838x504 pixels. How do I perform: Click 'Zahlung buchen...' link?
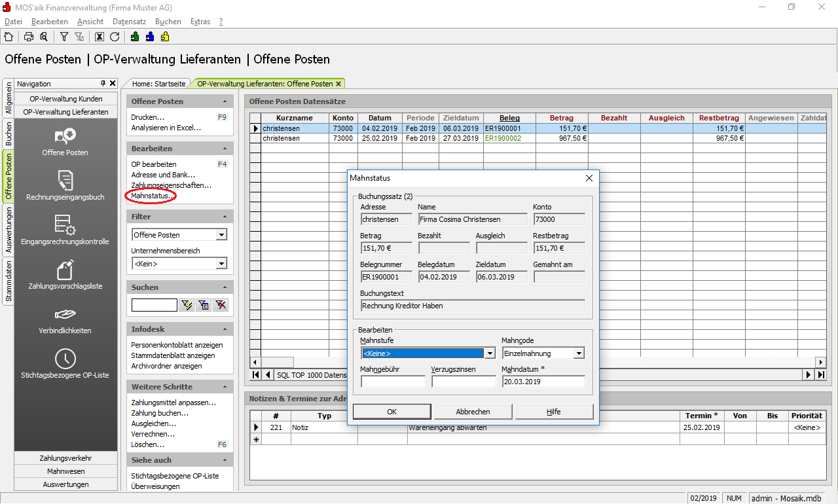(x=160, y=413)
